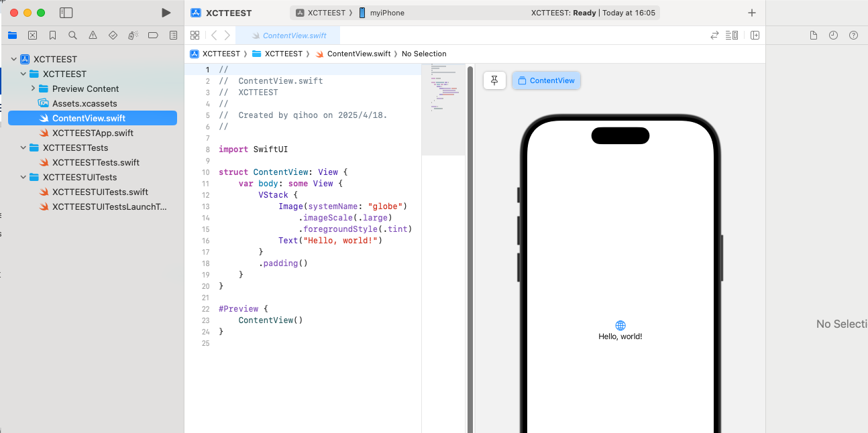Image resolution: width=868 pixels, height=433 pixels.
Task: Open the Test navigator diamond icon
Action: pyautogui.click(x=113, y=35)
